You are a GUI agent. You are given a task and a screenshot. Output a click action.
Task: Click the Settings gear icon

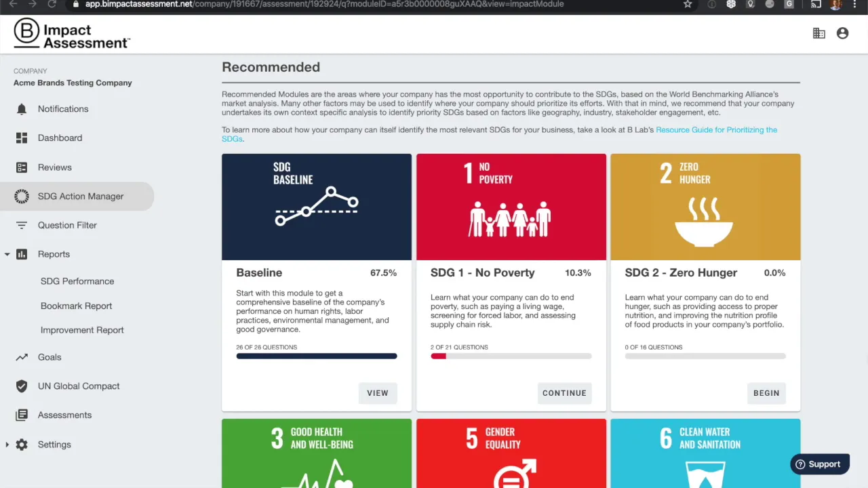[x=22, y=445]
